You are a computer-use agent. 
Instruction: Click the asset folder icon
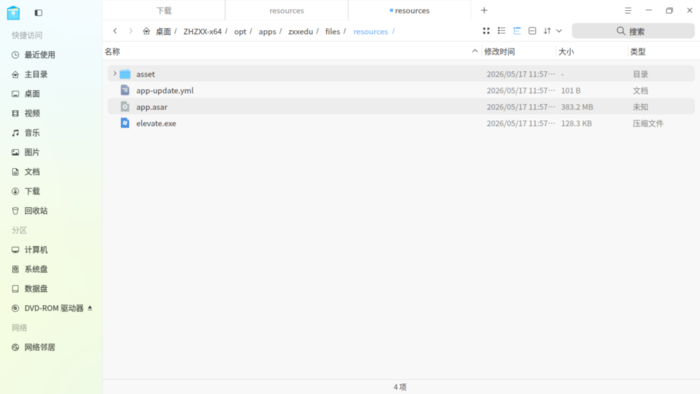(125, 74)
